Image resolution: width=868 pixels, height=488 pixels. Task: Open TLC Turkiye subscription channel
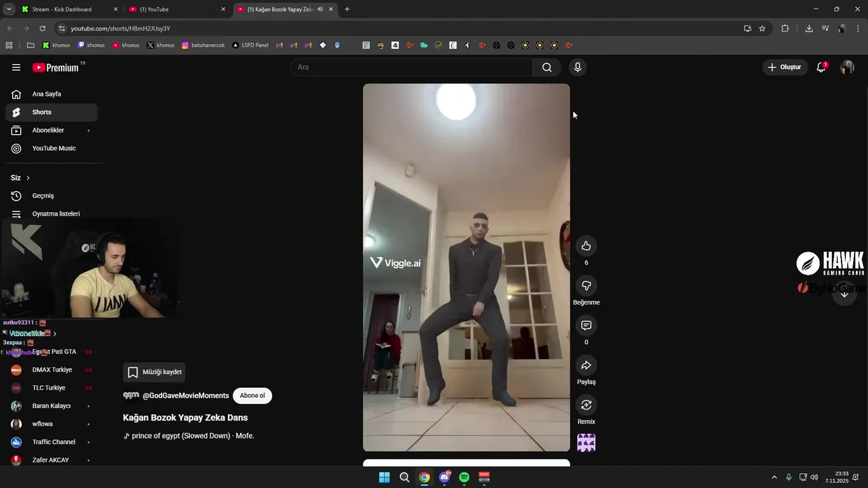52,388
